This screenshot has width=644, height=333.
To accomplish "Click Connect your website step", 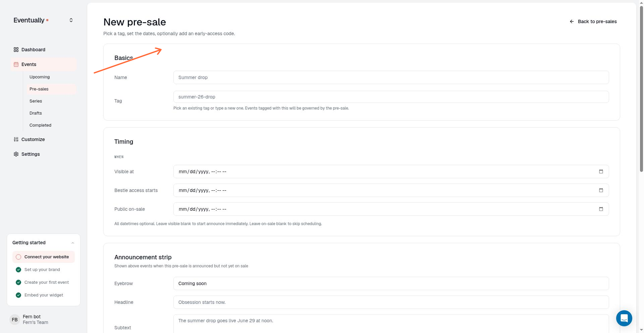I will pyautogui.click(x=44, y=257).
